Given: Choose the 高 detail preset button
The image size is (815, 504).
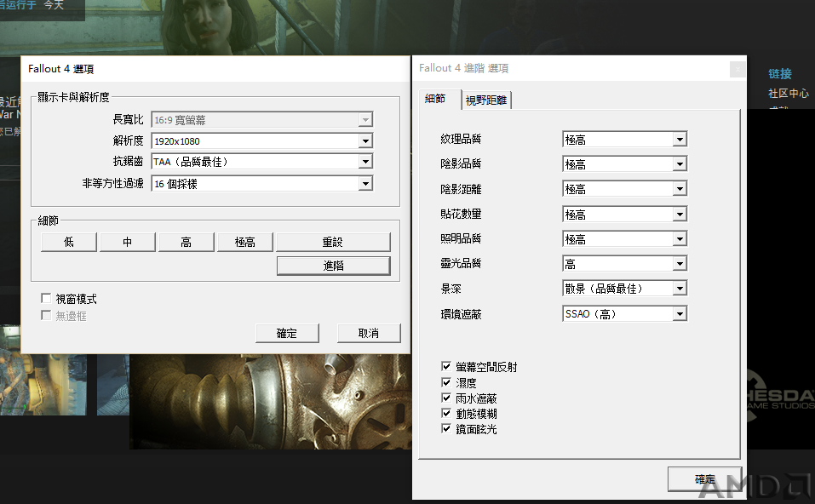Looking at the screenshot, I should 186,242.
